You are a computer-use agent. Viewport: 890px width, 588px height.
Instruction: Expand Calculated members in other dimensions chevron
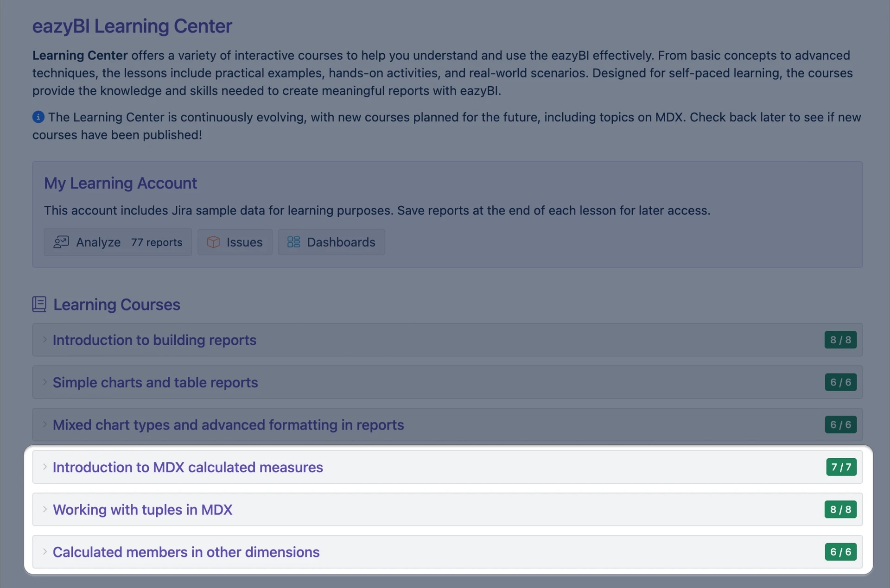coord(45,552)
